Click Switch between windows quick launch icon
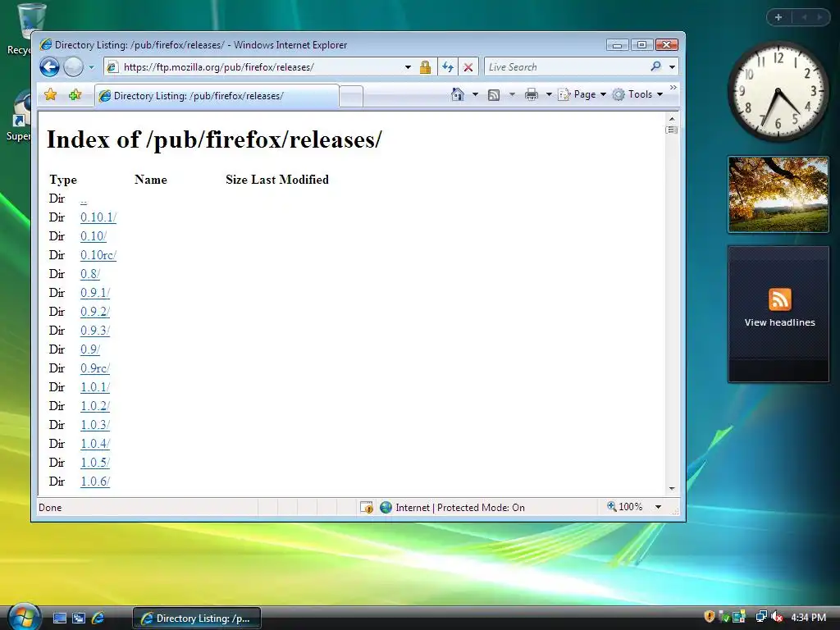The image size is (840, 630). pos(79,619)
